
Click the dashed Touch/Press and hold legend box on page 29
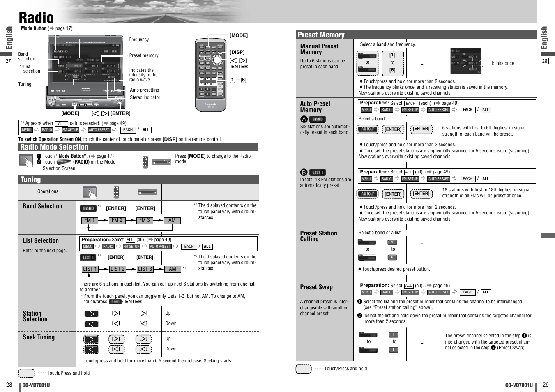click(304, 369)
